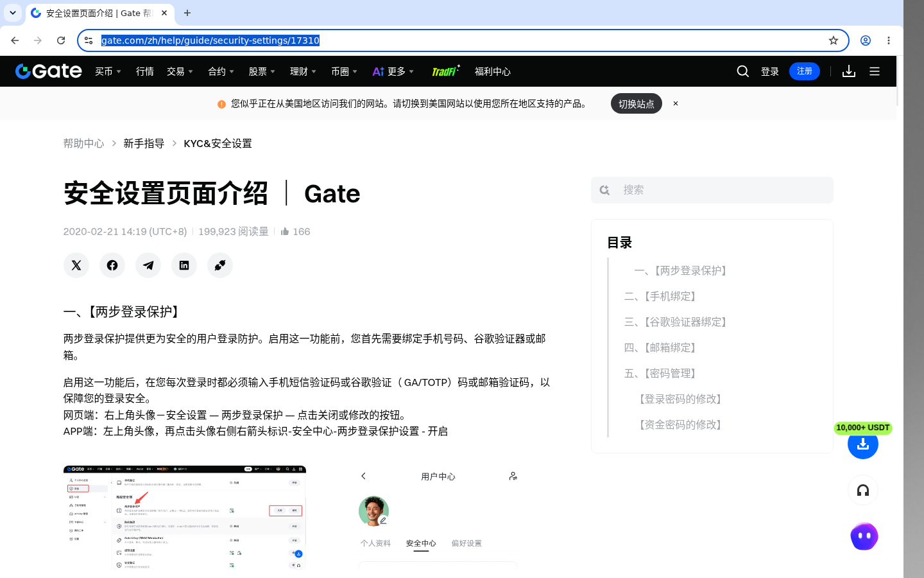Expand the 买币 dropdown menu
This screenshot has width=924, height=578.
click(x=108, y=71)
